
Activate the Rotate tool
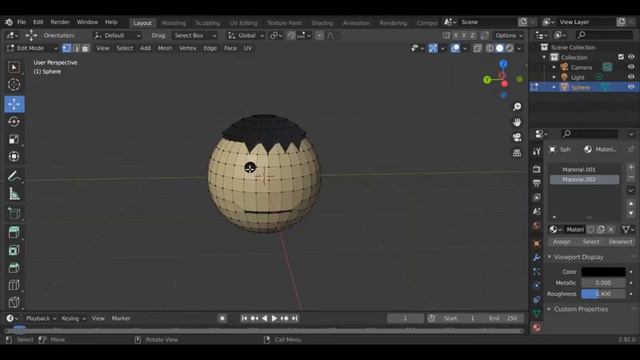coord(14,122)
